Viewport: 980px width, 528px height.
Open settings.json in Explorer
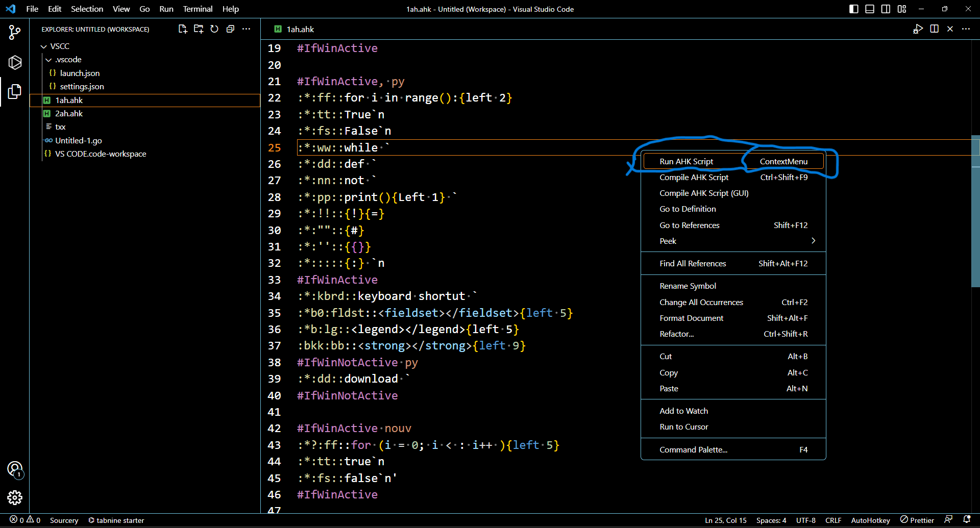(145, 86)
